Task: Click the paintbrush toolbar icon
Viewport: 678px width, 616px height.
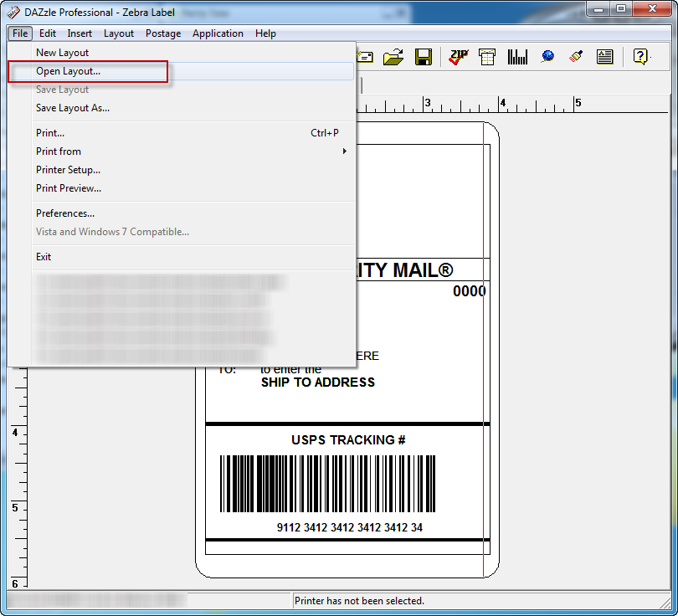Action: click(x=576, y=57)
